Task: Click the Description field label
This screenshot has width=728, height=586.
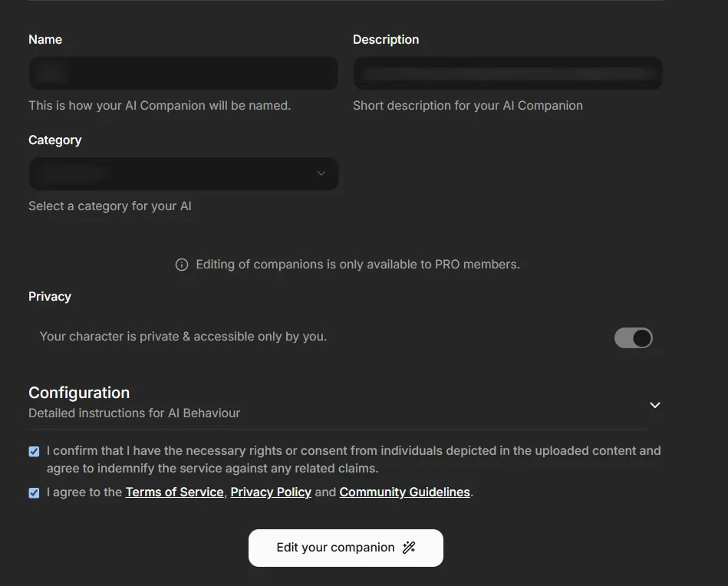Action: coord(386,39)
